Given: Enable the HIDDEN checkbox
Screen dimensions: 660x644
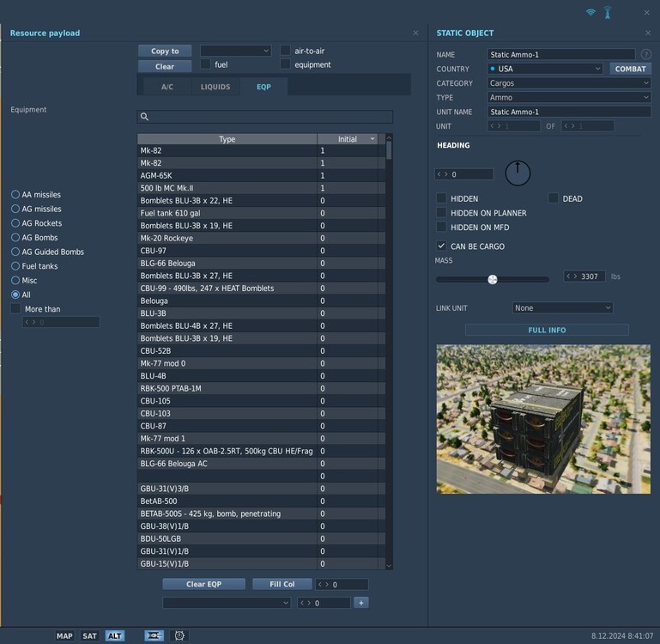Looking at the screenshot, I should 441,198.
